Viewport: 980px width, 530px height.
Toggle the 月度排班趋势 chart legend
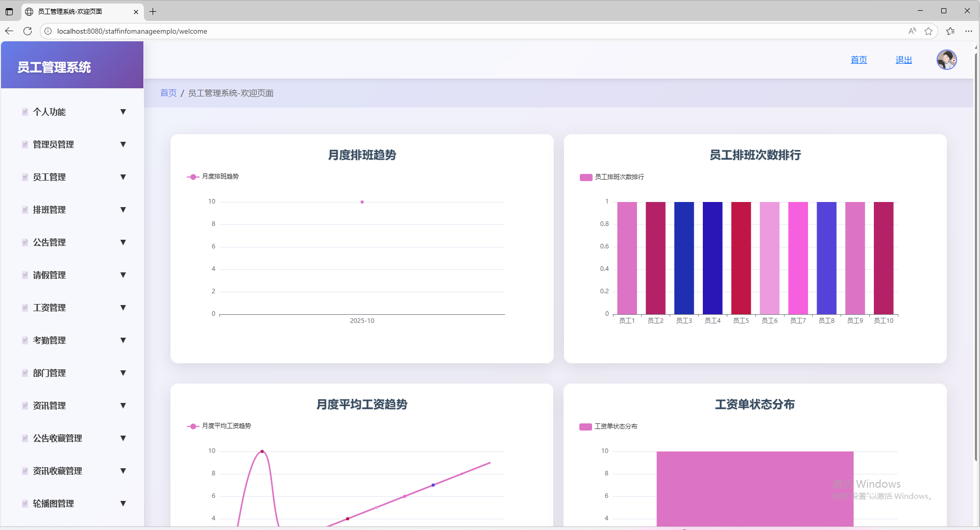coord(213,176)
